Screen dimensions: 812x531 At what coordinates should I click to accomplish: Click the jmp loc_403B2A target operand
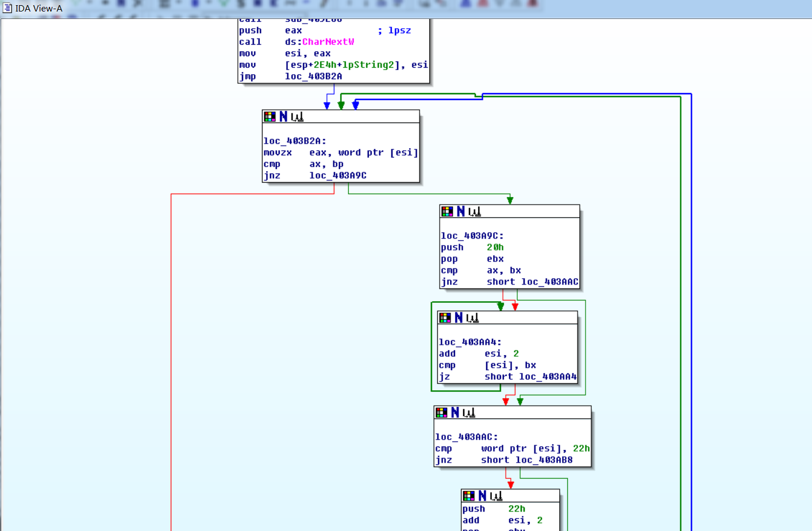tap(313, 76)
